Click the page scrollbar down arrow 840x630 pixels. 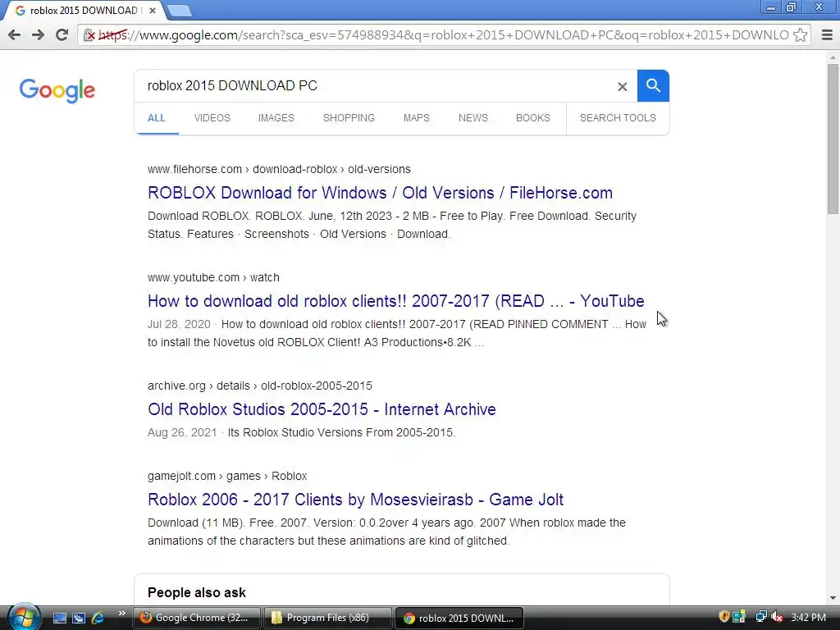click(833, 598)
